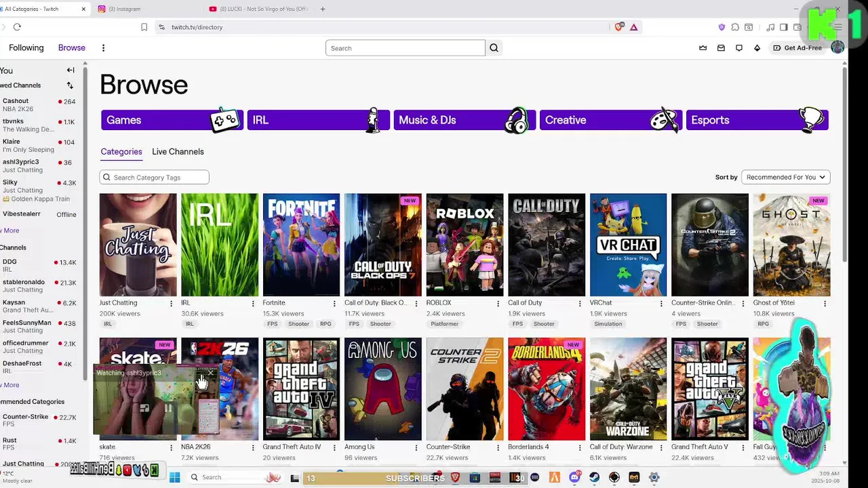868x488 pixels.
Task: Click the Esports banner
Action: point(757,120)
